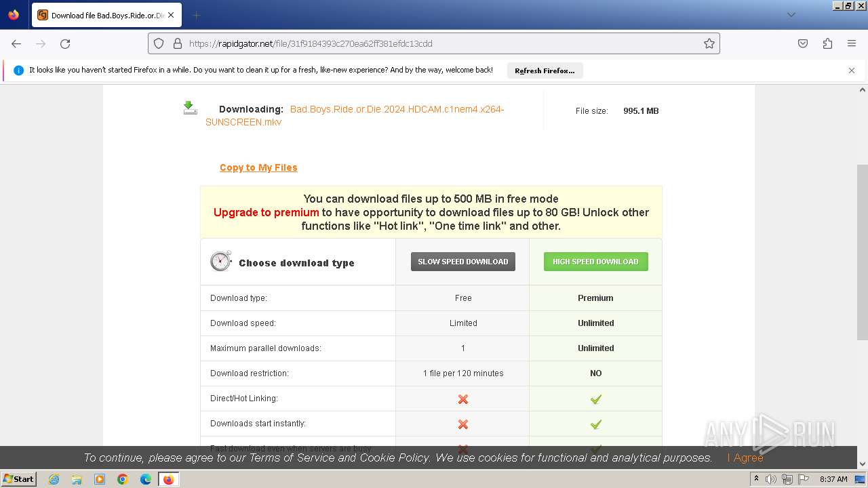This screenshot has width=868, height=488.
Task: Click the Firefox logo icon in the title bar
Action: coord(14,14)
